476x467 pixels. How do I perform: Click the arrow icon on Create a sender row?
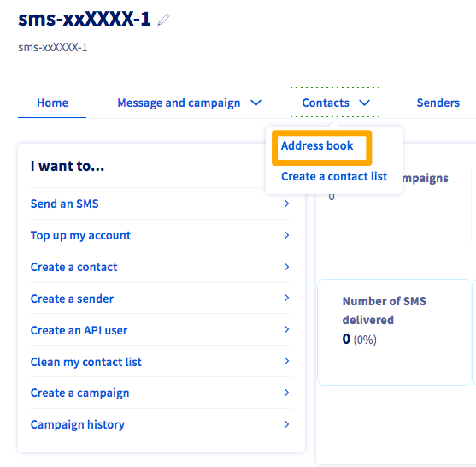coord(286,298)
